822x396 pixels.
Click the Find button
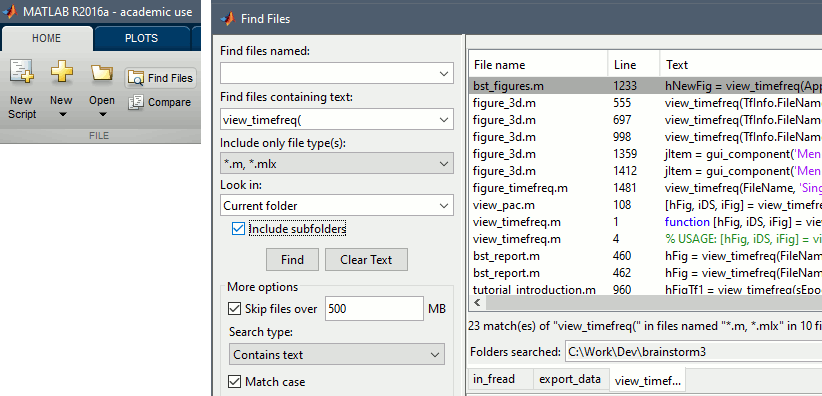tap(292, 260)
